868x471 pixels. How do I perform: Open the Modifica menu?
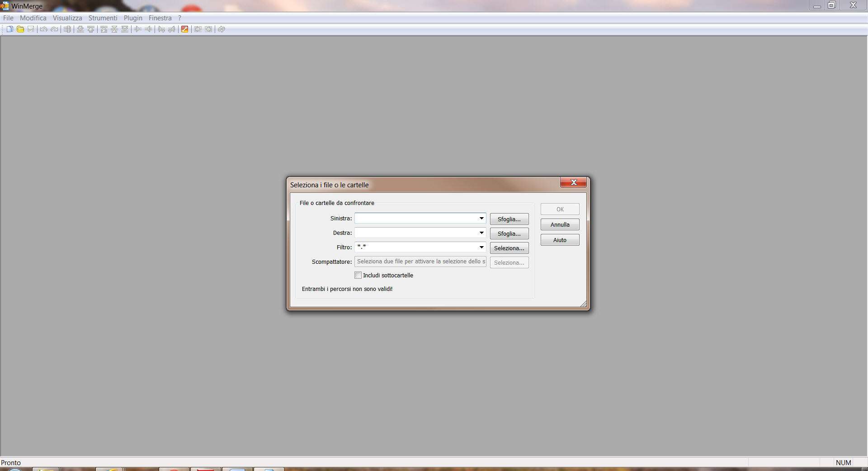(33, 18)
